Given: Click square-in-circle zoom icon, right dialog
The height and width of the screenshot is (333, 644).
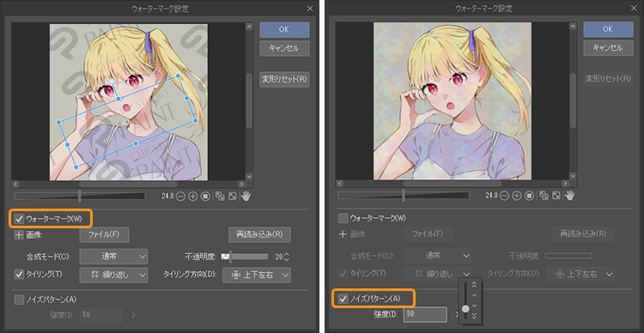Looking at the screenshot, I should click(x=530, y=197).
